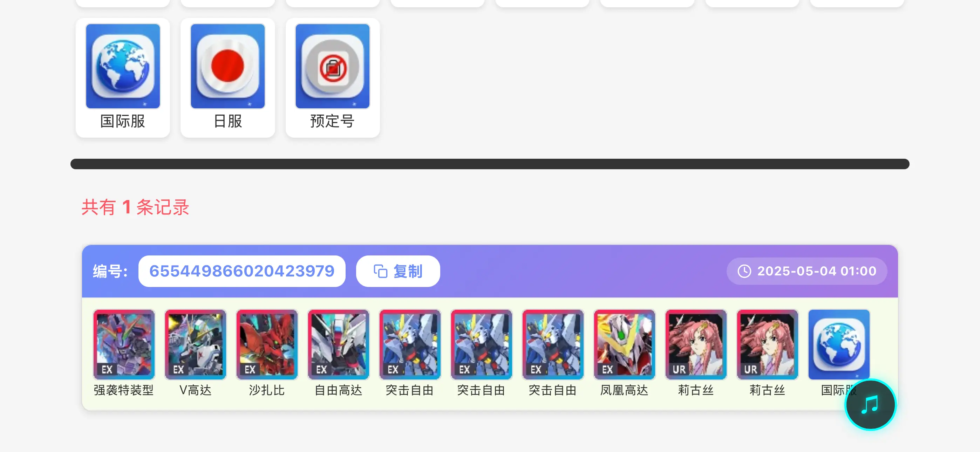This screenshot has height=452, width=980.
Task: Choose the 预定号 reserved account card
Action: [x=333, y=78]
